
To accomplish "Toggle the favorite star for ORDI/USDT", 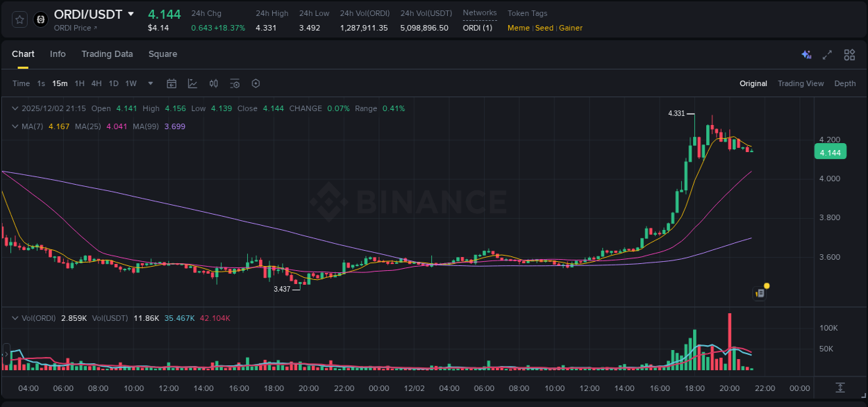I will point(19,19).
